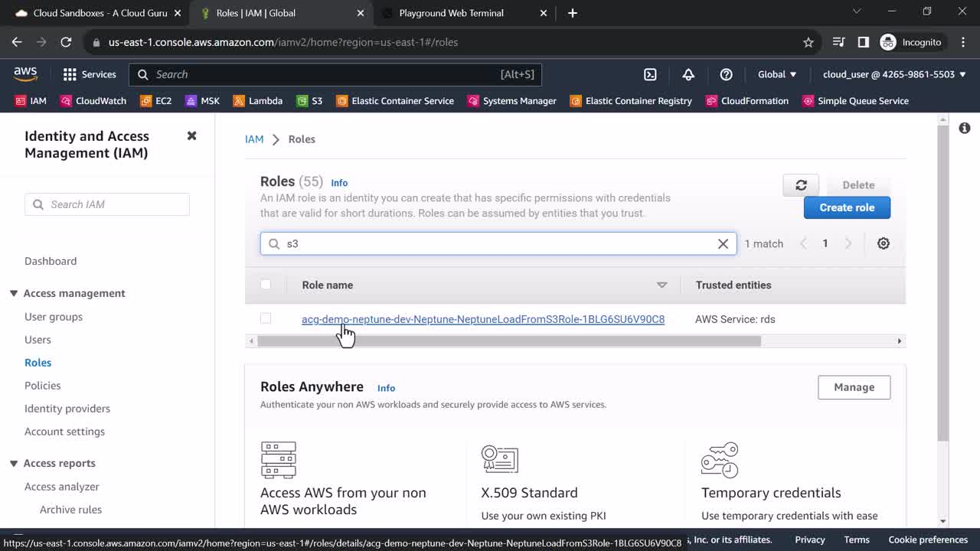Screen dimensions: 980x551
Task: Open Policies in the IAM sidebar
Action: 42,386
